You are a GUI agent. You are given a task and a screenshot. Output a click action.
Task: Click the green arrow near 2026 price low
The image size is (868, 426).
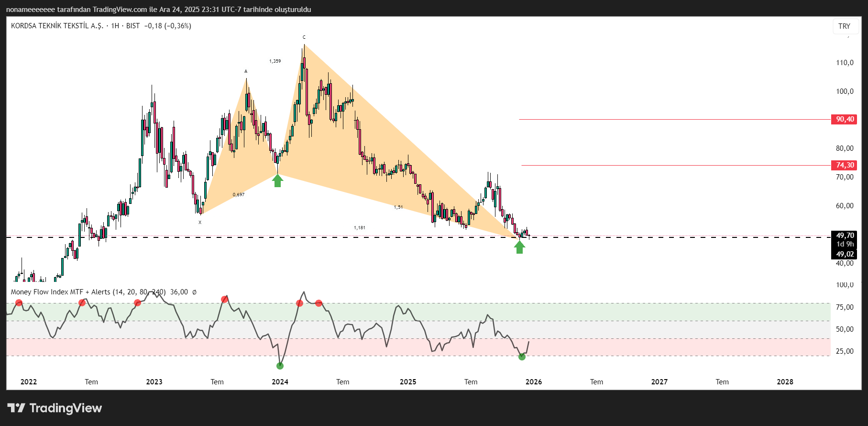(519, 247)
